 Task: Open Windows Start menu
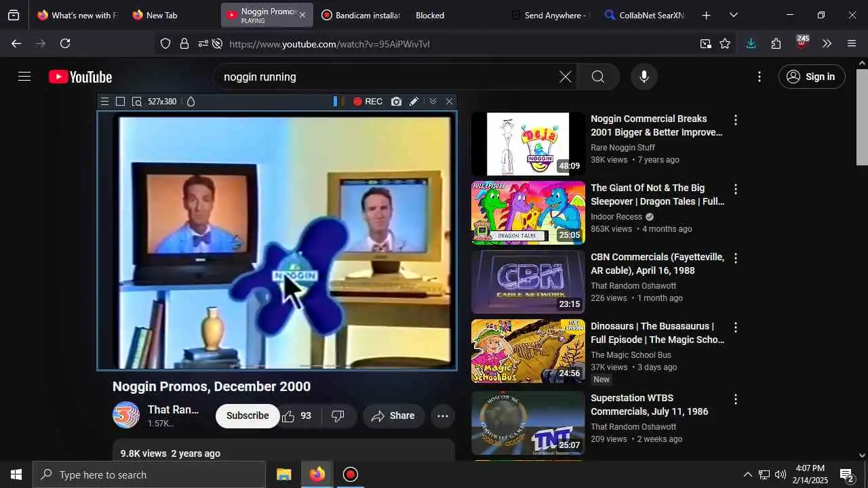coord(16,474)
